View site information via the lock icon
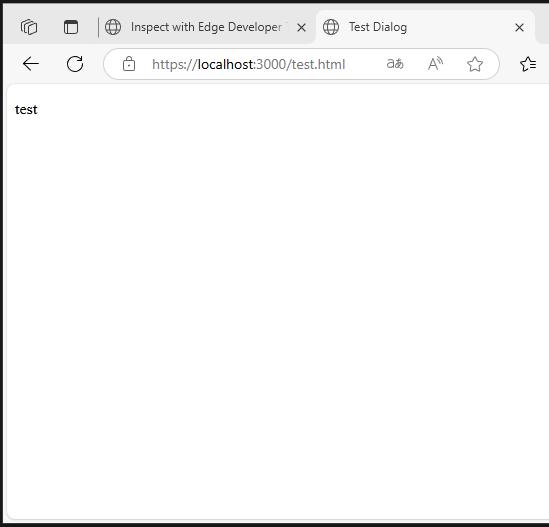Viewport: 549px width, 527px height. point(129,64)
